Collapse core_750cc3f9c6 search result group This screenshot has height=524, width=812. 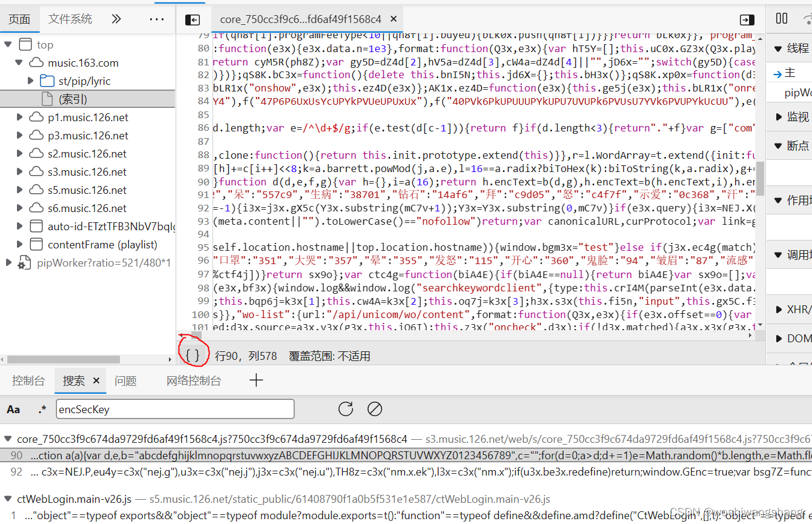pyautogui.click(x=8, y=439)
